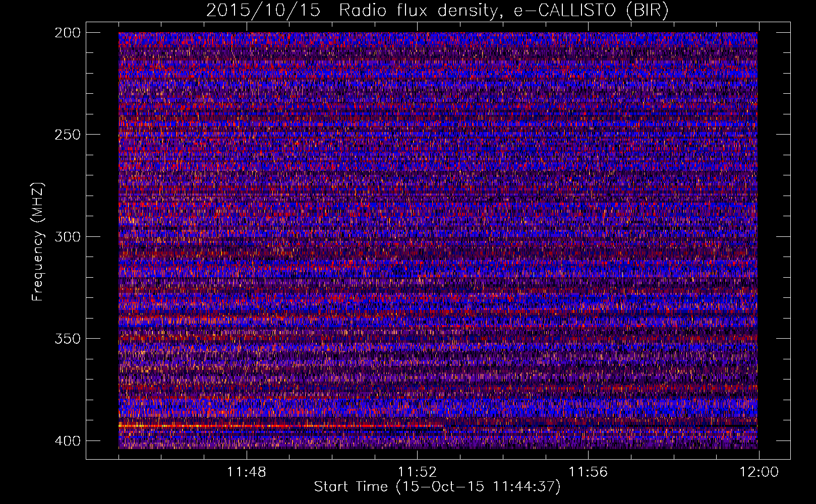Click the 11:56 time tick label
The height and width of the screenshot is (504, 816).
(x=588, y=472)
